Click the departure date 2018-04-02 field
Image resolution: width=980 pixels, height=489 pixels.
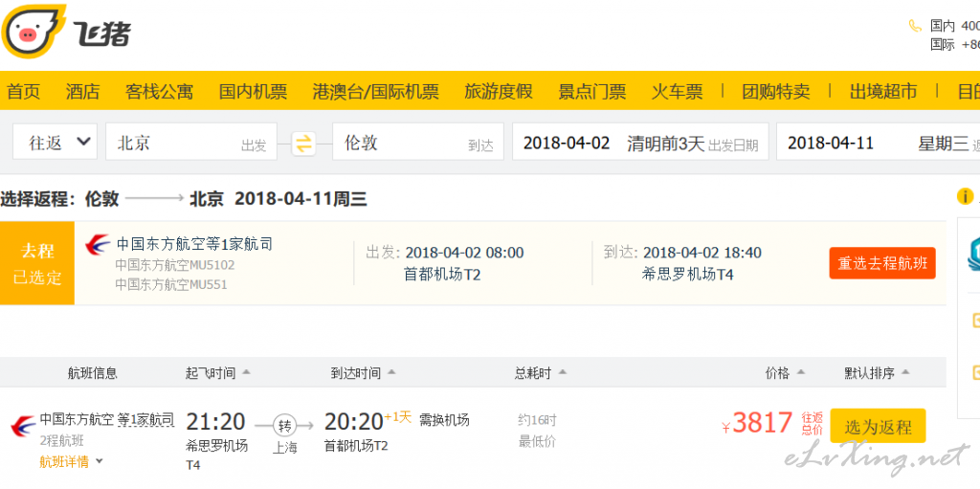click(640, 142)
